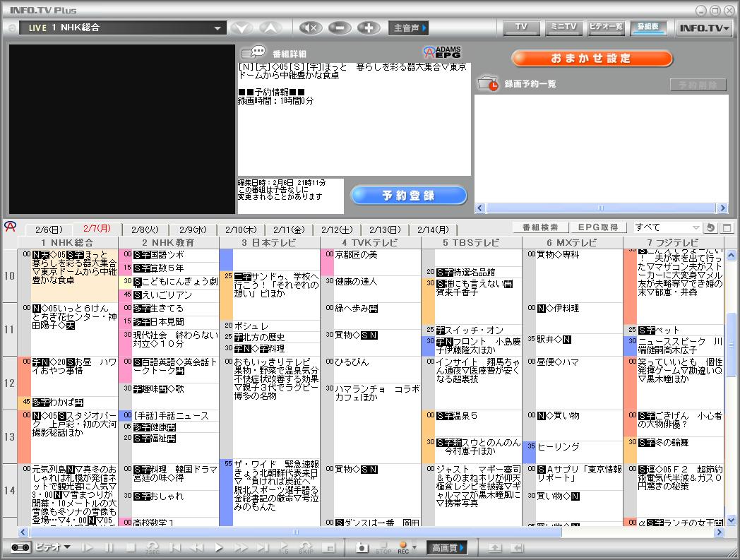Click the 予約削除 delete reservation button
Screen dimensions: 740x560
(698, 85)
